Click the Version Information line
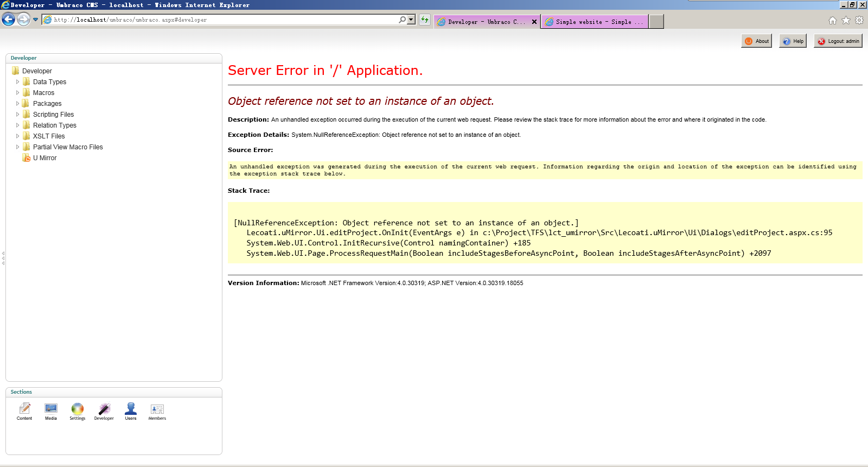Screen dimensions: 868x467 click(x=375, y=283)
